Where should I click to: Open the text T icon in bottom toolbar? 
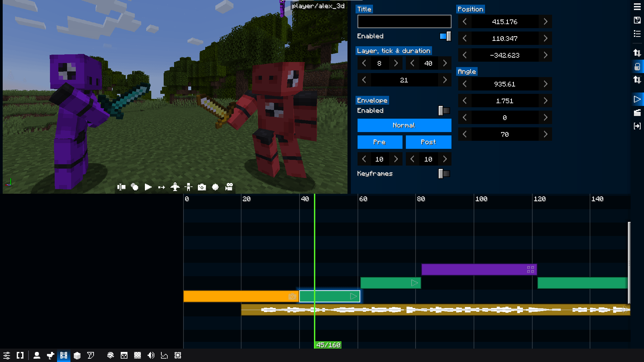click(x=91, y=355)
